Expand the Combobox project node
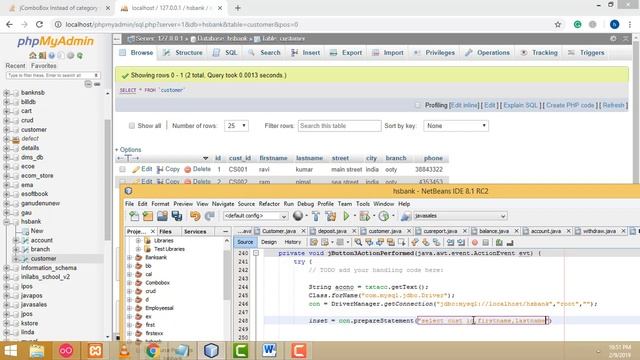Image resolution: width=640 pixels, height=360 pixels. coord(129,282)
